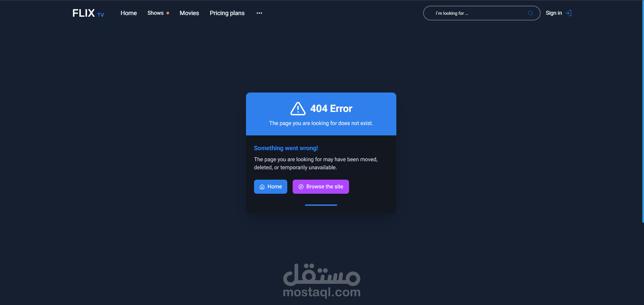Click the FLIX TV logo

(88, 13)
